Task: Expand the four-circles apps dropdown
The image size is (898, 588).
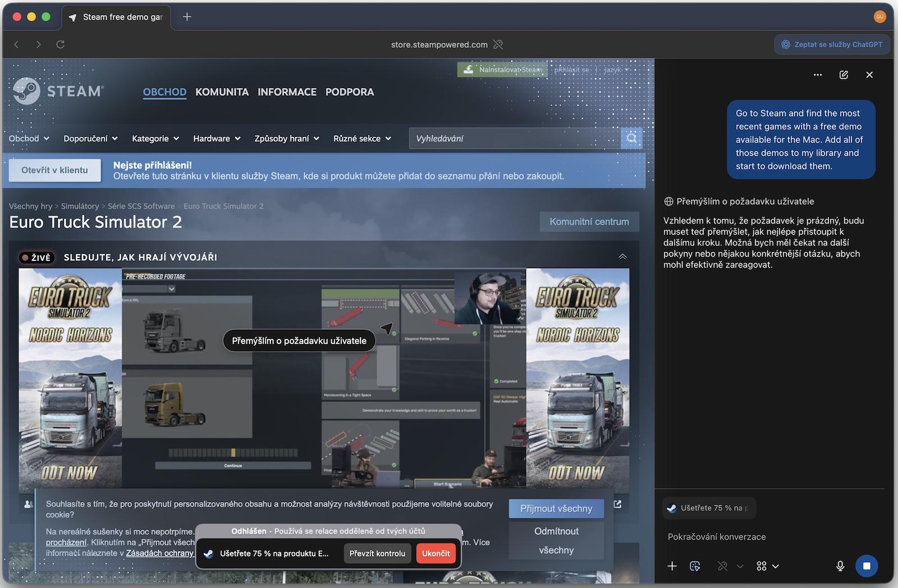Action: click(767, 566)
